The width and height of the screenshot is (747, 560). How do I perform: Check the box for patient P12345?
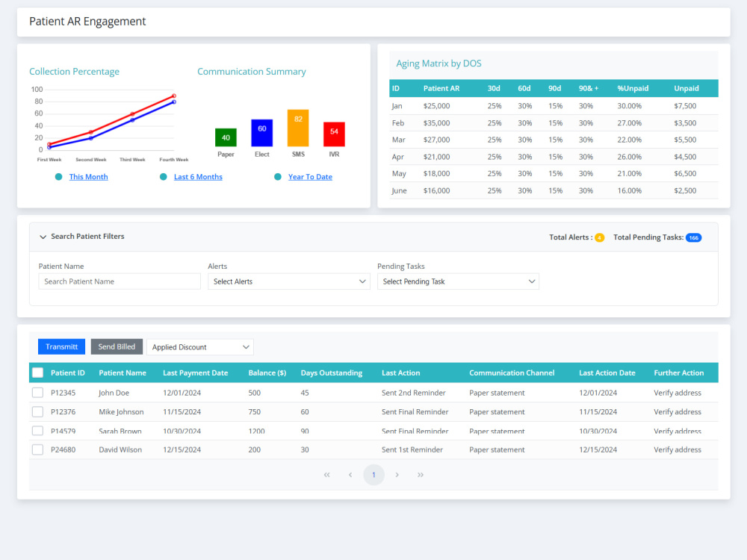37,393
